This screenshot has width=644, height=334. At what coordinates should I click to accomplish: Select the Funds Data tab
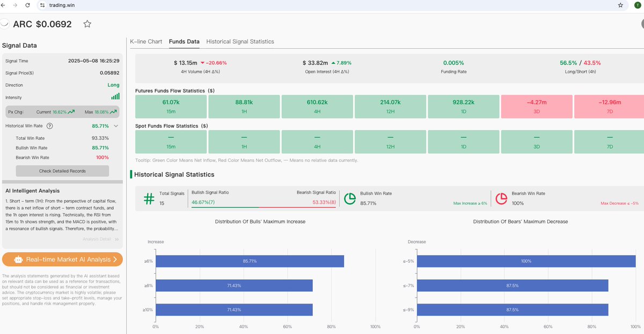pyautogui.click(x=184, y=41)
